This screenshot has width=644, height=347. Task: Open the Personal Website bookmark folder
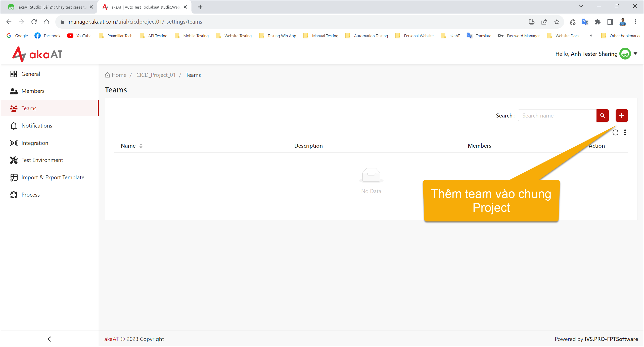coord(415,36)
